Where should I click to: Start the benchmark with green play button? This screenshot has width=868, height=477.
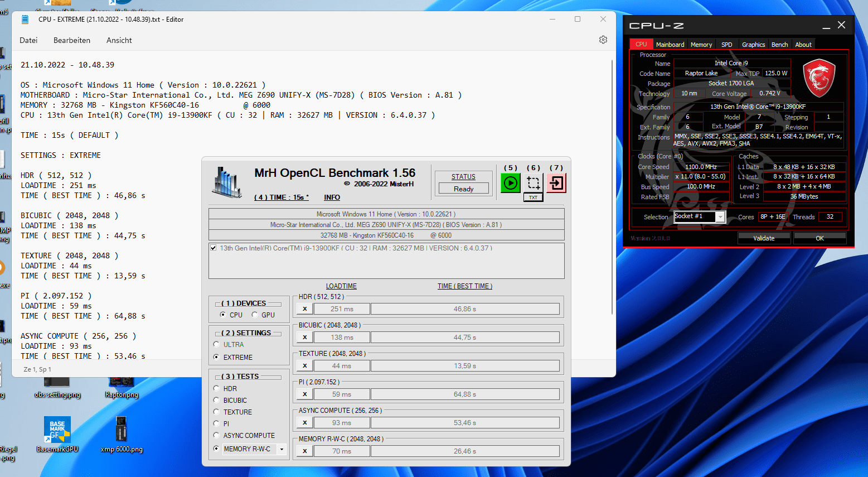[510, 183]
